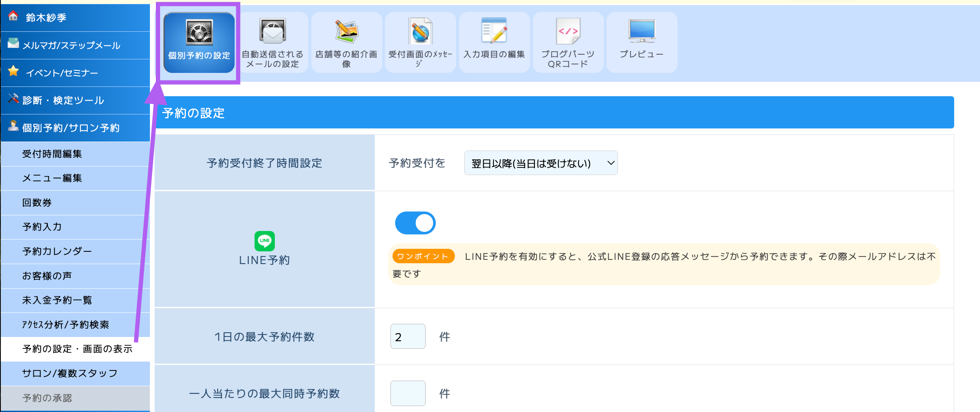Expand 診断・検定ツール sidebar section
This screenshot has width=980, height=412.
click(63, 100)
